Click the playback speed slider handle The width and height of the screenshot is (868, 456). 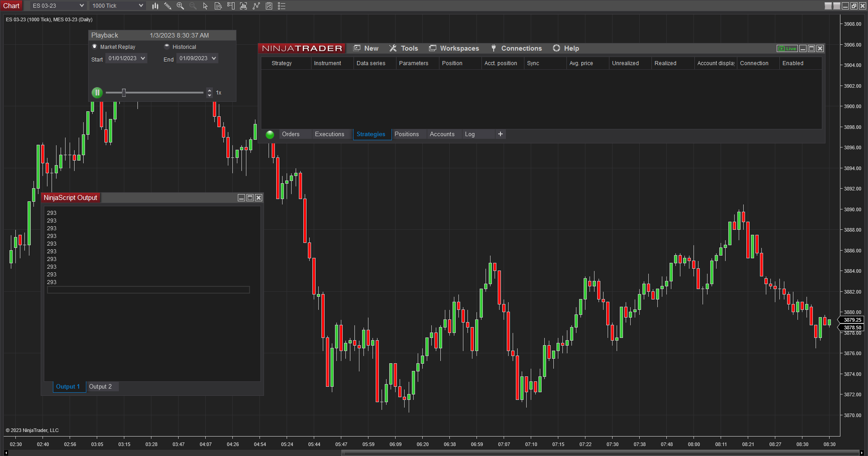tap(124, 93)
